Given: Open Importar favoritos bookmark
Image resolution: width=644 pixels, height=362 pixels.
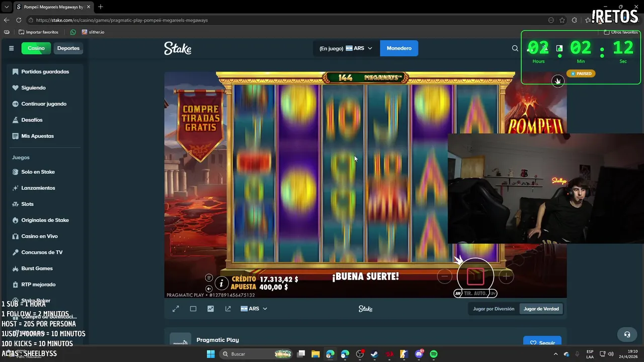Looking at the screenshot, I should pos(38,32).
